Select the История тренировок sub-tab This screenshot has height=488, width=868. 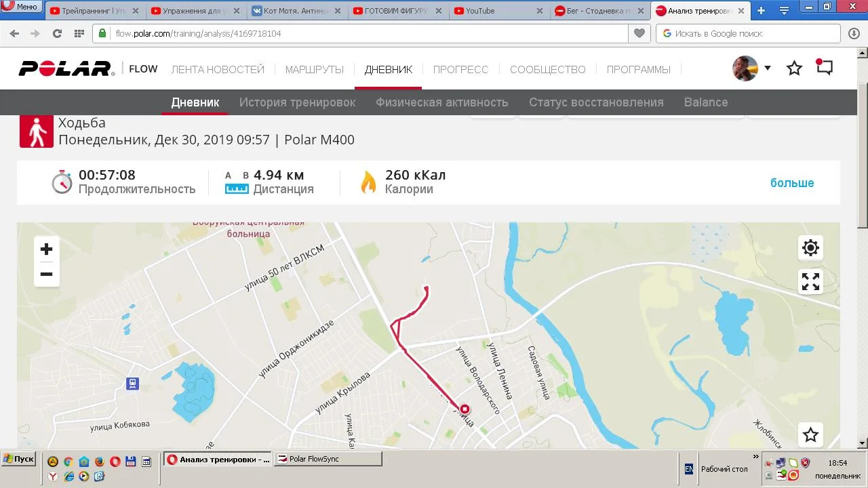(297, 102)
